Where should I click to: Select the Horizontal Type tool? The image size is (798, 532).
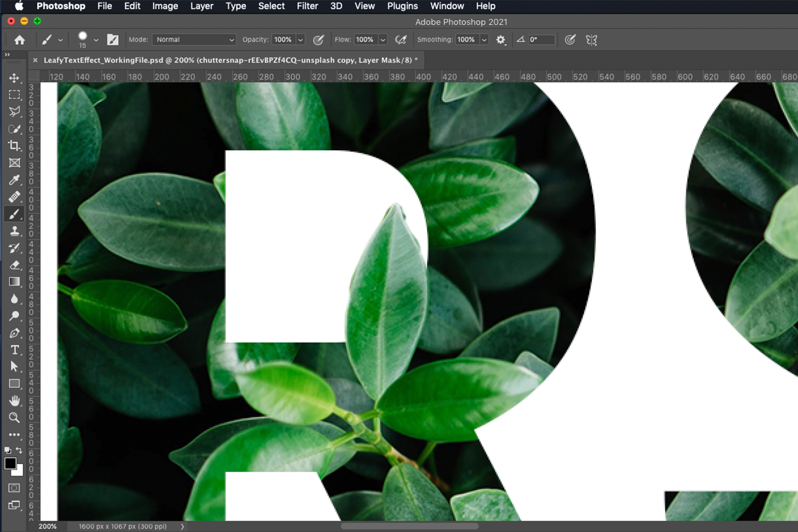[x=14, y=350]
